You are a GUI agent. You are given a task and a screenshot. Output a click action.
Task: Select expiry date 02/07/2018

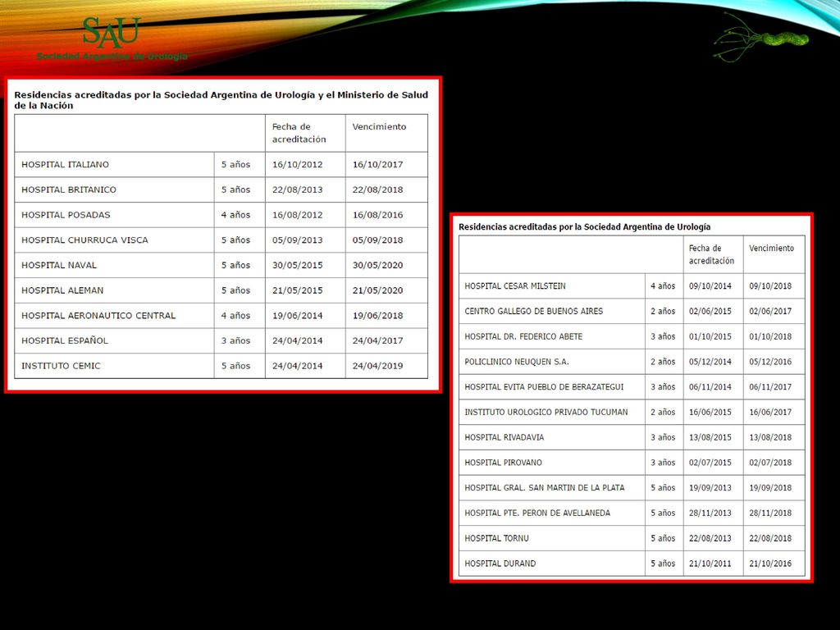tap(770, 463)
